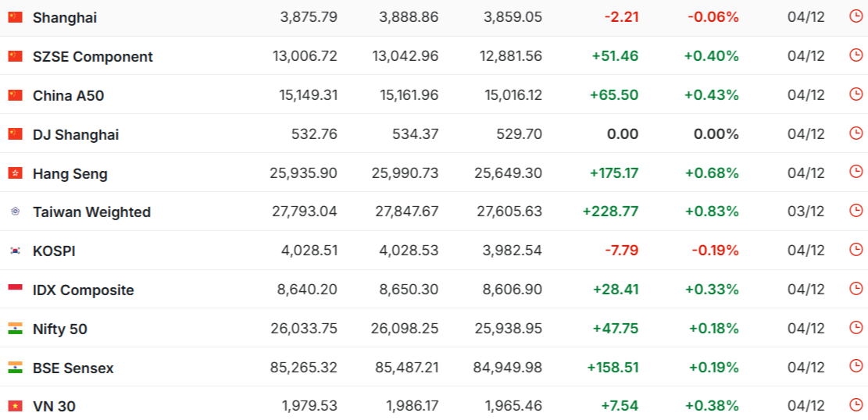This screenshot has height=420, width=868.
Task: Click the clock icon in Nifty 50 row
Action: (856, 328)
